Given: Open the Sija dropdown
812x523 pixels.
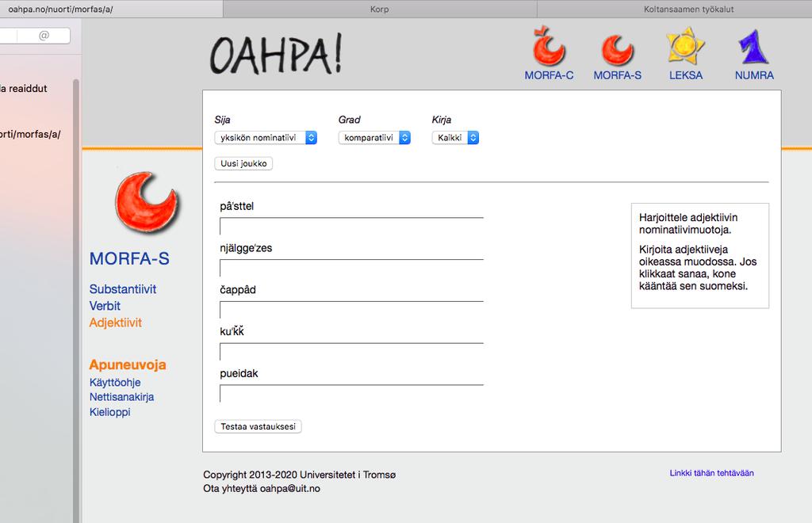Looking at the screenshot, I should (x=266, y=138).
